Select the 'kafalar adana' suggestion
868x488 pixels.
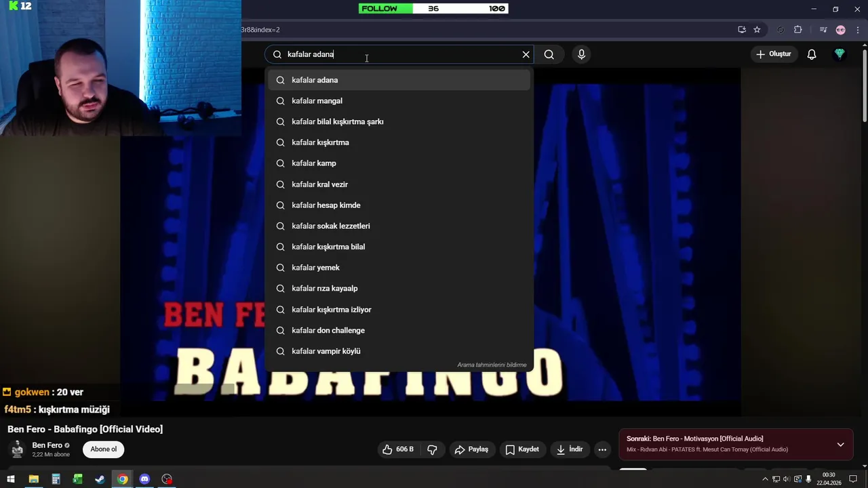399,80
